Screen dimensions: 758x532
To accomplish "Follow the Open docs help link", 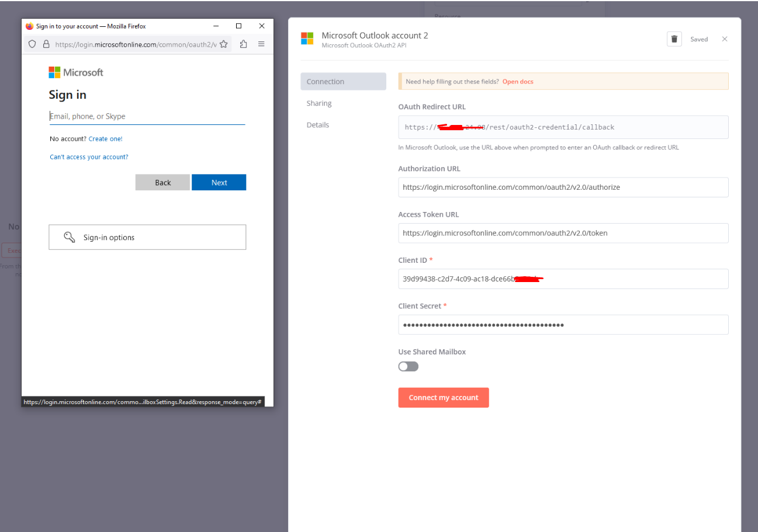I will pos(518,82).
